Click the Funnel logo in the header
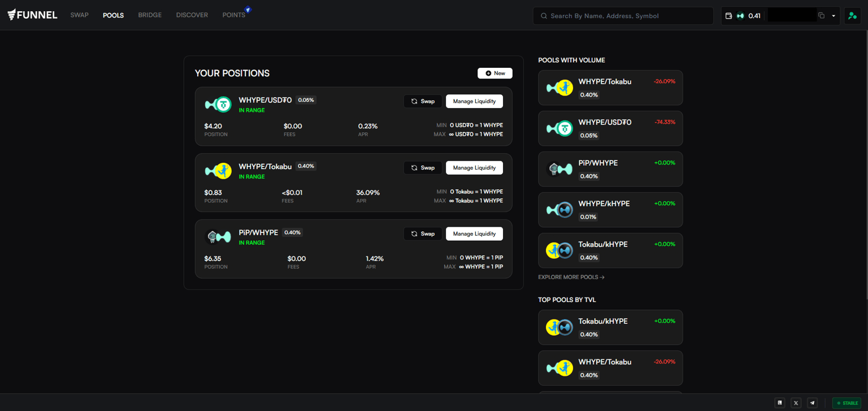Screen dimensions: 868x411 (x=32, y=15)
